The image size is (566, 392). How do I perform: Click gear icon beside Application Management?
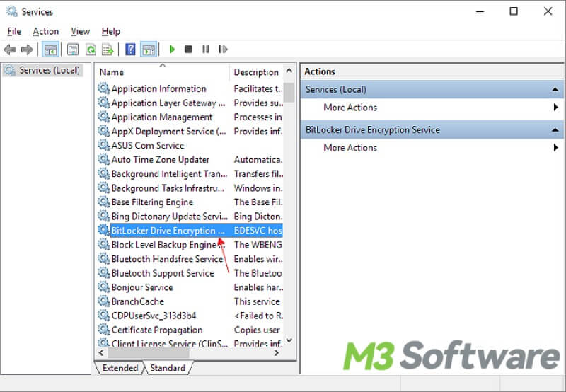(x=103, y=117)
